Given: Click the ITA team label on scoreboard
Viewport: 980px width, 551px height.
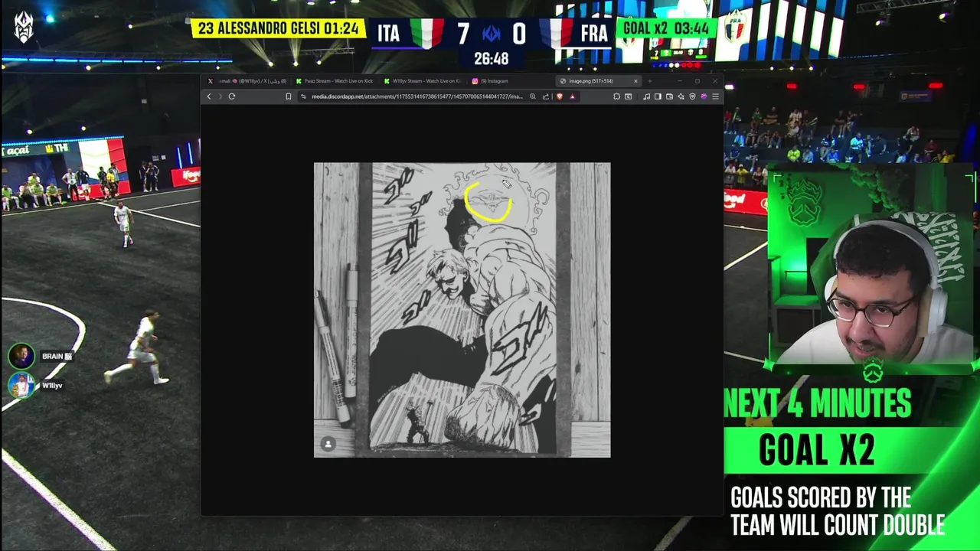Looking at the screenshot, I should coord(388,34).
